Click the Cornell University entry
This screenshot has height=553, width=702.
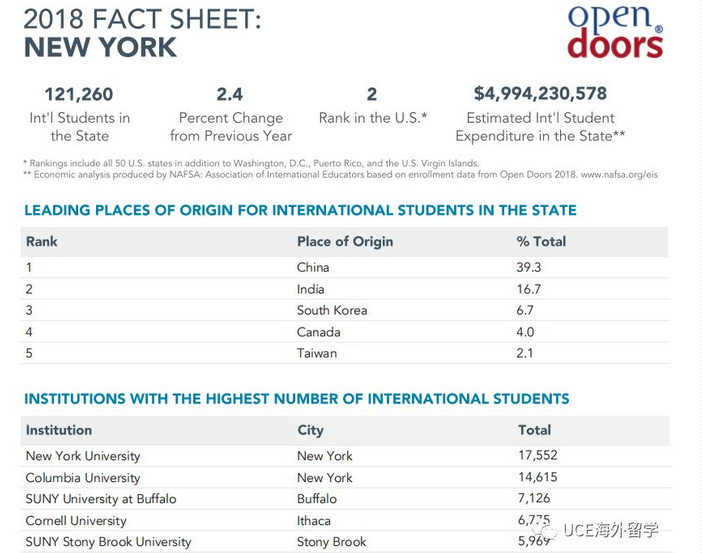click(x=76, y=521)
